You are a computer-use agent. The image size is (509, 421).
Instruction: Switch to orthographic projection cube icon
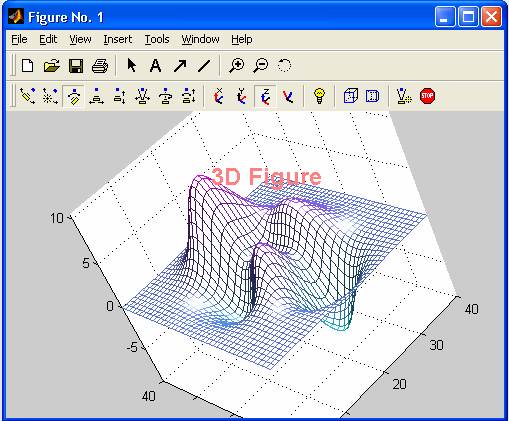click(351, 96)
